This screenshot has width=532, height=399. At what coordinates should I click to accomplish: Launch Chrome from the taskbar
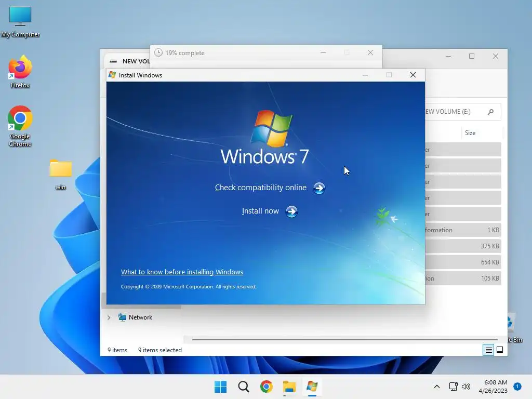pos(267,387)
